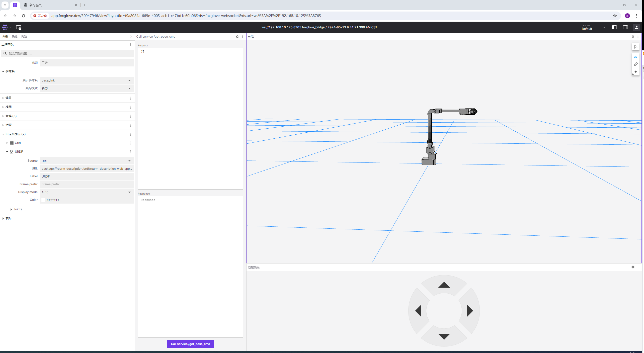Viewport: 644px width, 353px height.
Task: Open the Layout Default selector
Action: pyautogui.click(x=593, y=27)
